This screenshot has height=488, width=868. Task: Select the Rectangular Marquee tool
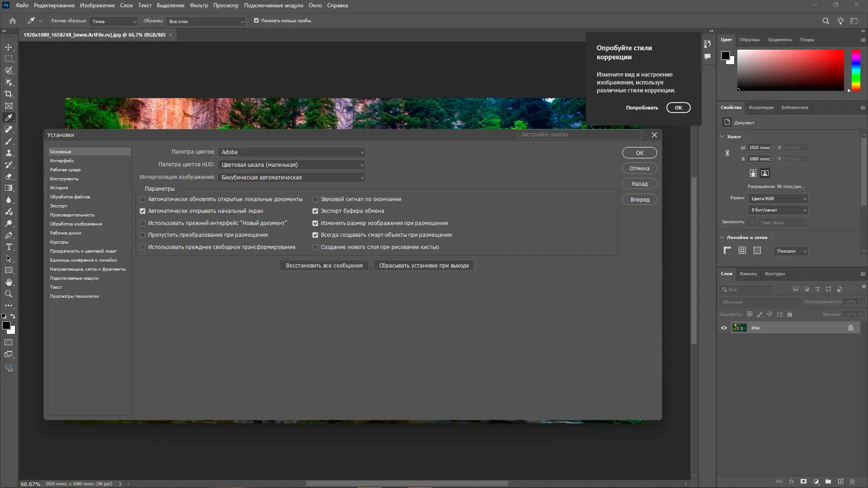coord(9,59)
